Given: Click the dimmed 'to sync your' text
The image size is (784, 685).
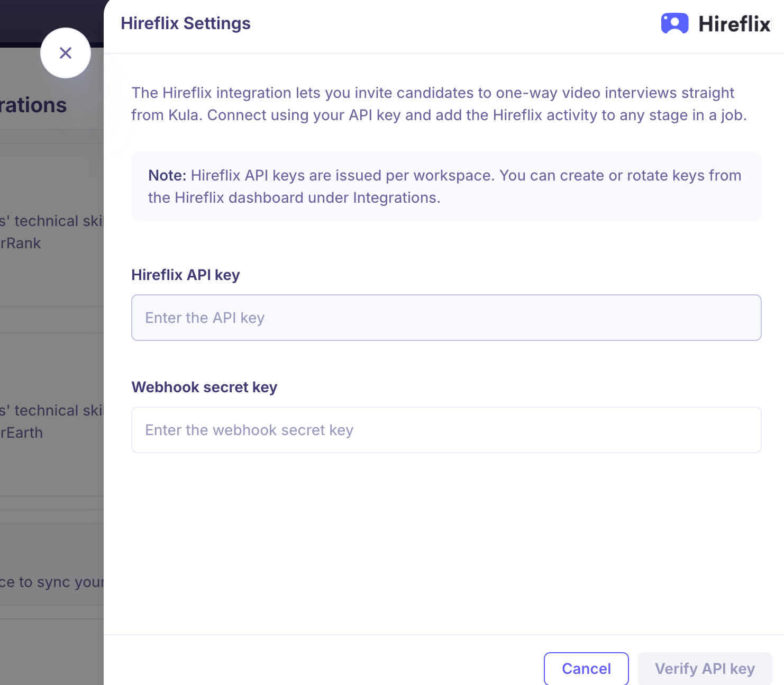Looking at the screenshot, I should [53, 582].
